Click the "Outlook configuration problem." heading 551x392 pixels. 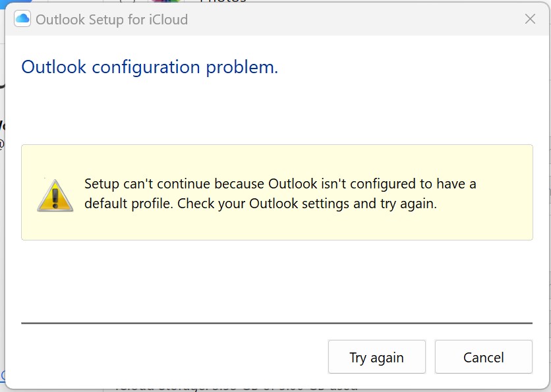pyautogui.click(x=150, y=67)
